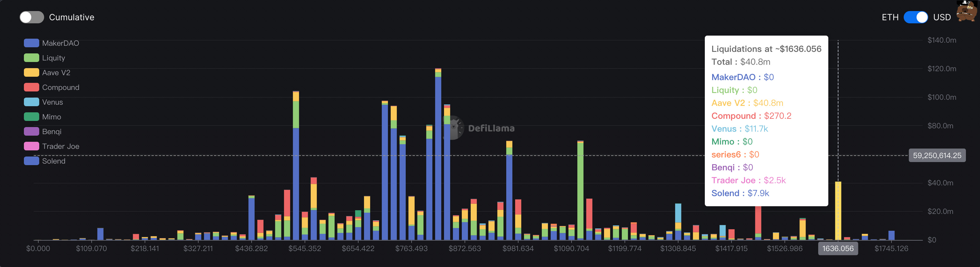Hide Trader Joe series via its legend label
Viewport: 980px width, 267px height.
tap(61, 146)
